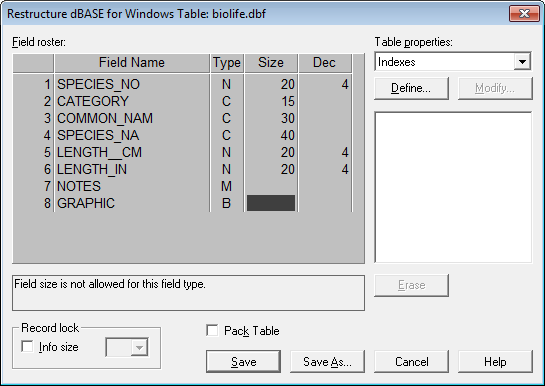The image size is (545, 386).
Task: Click the Size value 30 of COMMON_NAM
Action: pyautogui.click(x=288, y=118)
